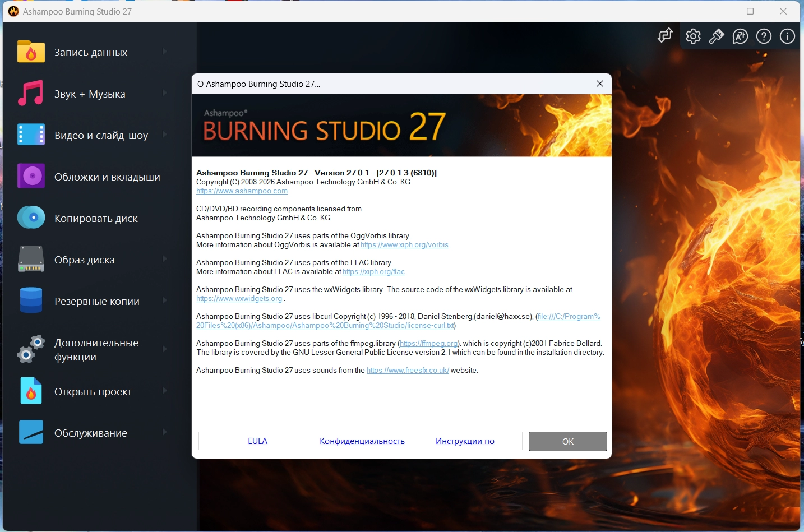804x532 pixels.
Task: Open the EULA link
Action: (257, 441)
